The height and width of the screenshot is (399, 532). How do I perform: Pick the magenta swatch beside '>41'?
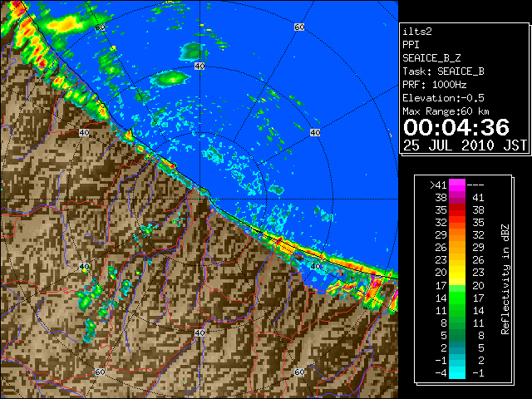click(x=457, y=185)
